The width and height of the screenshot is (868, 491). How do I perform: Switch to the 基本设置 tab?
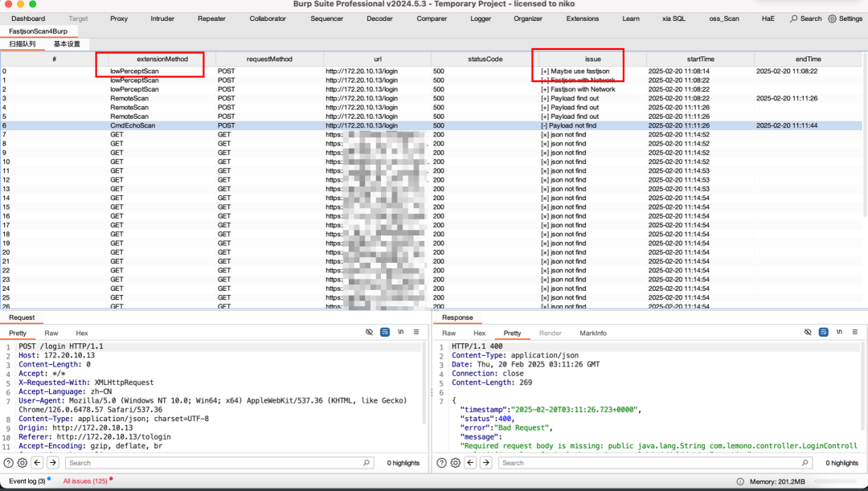pos(67,43)
